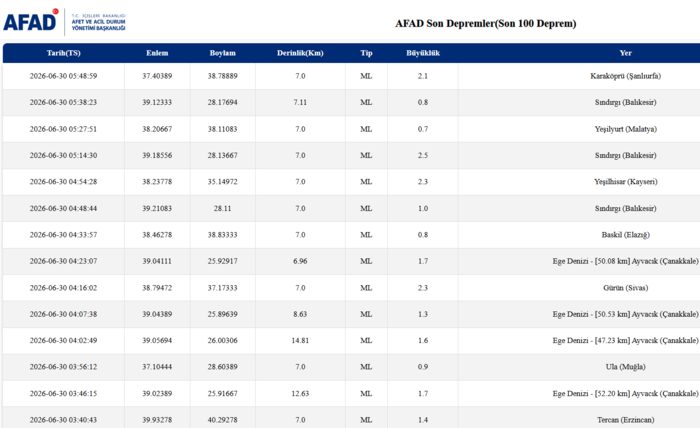Image resolution: width=700 pixels, height=428 pixels.
Task: Click location Yeşilhisar (Kayseri)
Action: point(625,182)
